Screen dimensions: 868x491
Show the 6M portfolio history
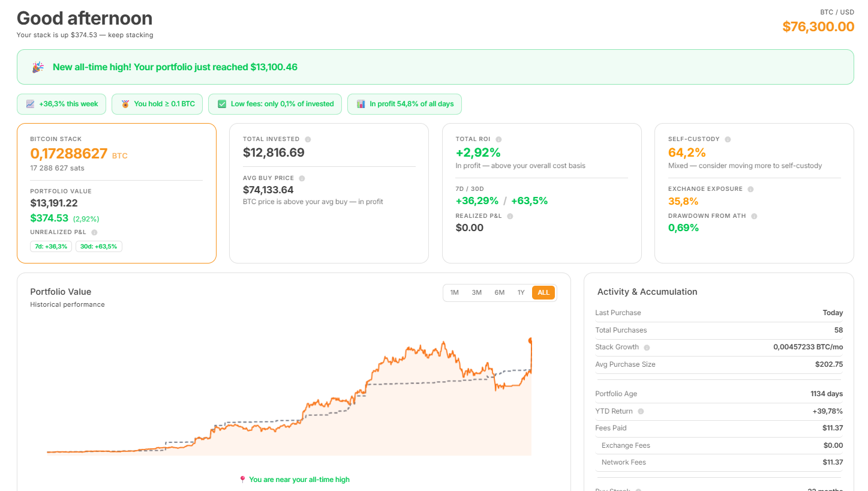pos(500,293)
